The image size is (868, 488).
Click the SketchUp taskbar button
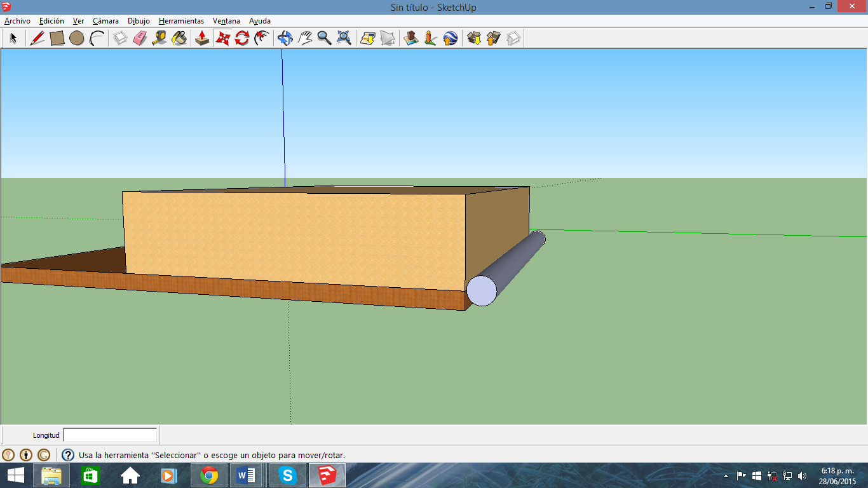click(327, 475)
